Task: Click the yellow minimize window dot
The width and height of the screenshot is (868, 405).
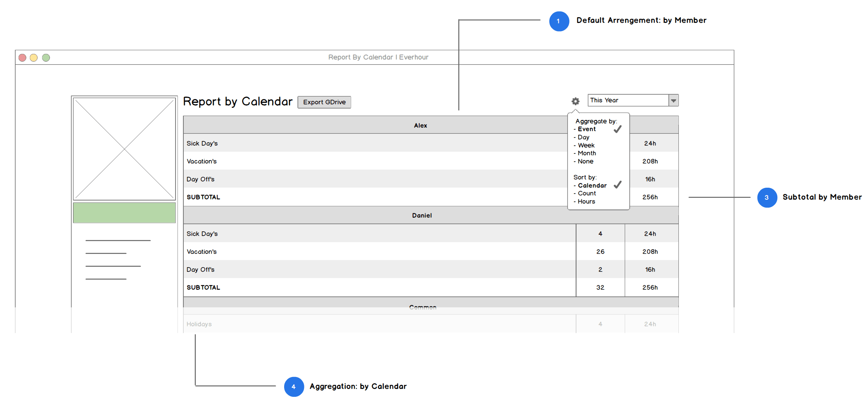Action: [x=34, y=58]
